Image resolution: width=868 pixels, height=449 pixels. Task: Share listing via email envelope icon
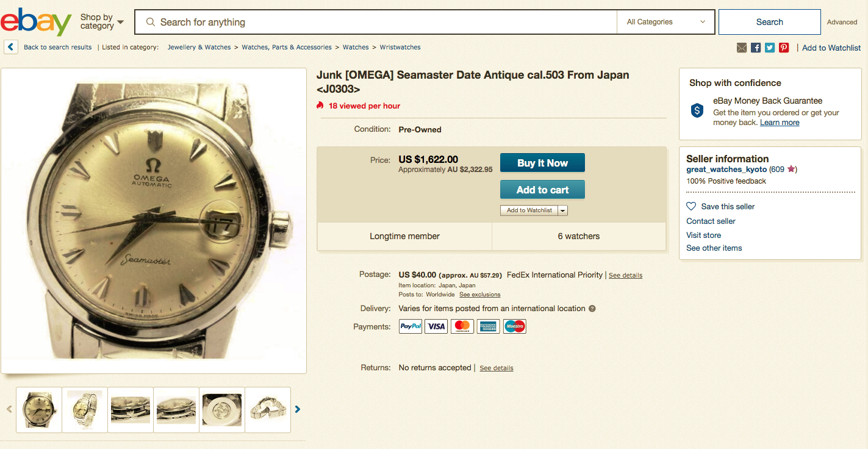pos(742,48)
